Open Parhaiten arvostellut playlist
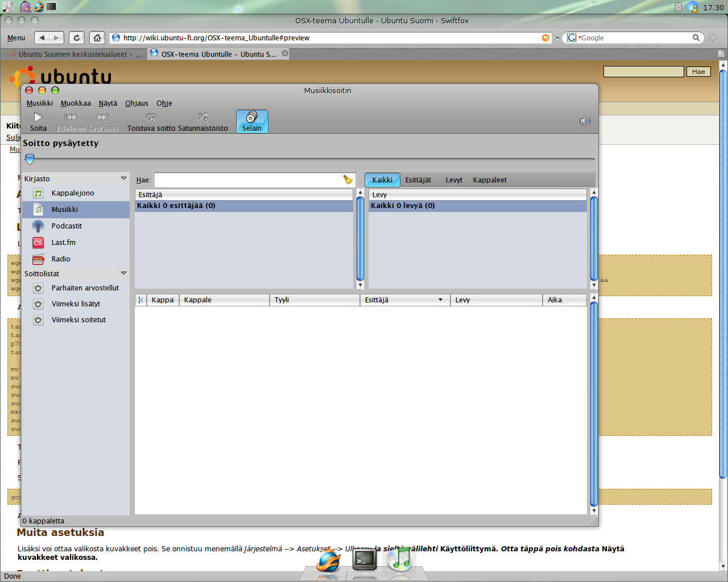Screen dimensions: 728x582 [x=85, y=288]
